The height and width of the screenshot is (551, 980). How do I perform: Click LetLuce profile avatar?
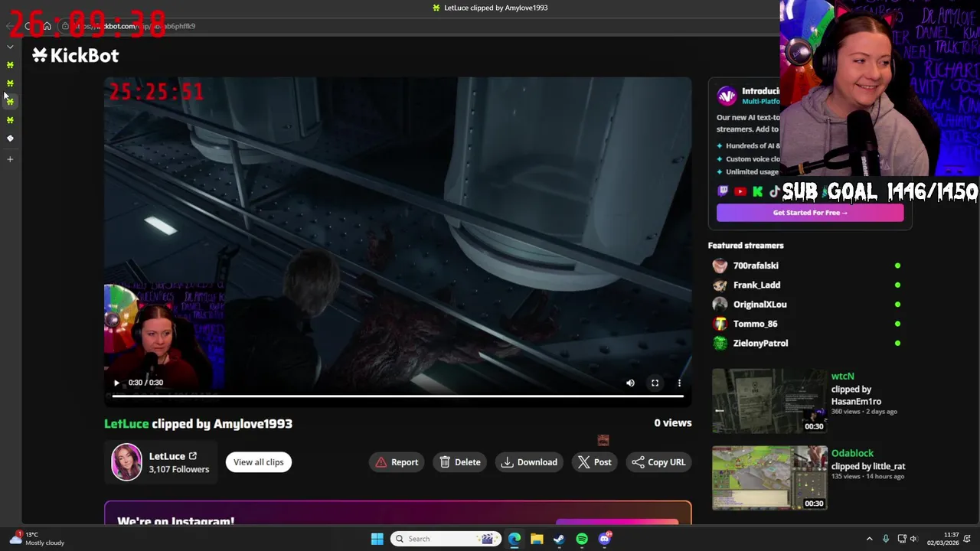126,462
